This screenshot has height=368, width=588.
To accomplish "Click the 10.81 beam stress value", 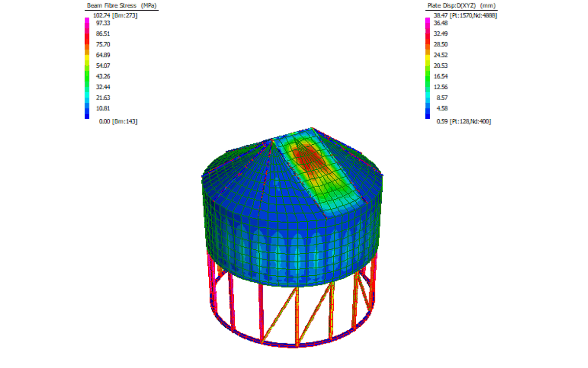I will tap(103, 108).
